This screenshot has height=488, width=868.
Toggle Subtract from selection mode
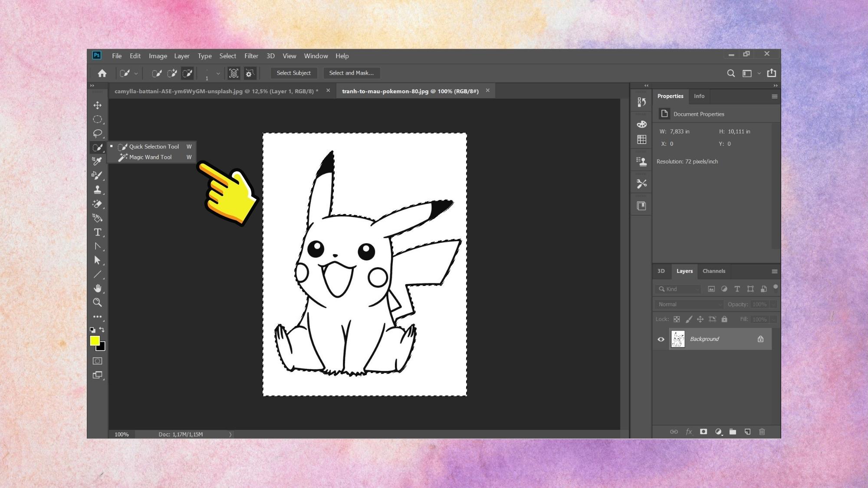pyautogui.click(x=187, y=73)
